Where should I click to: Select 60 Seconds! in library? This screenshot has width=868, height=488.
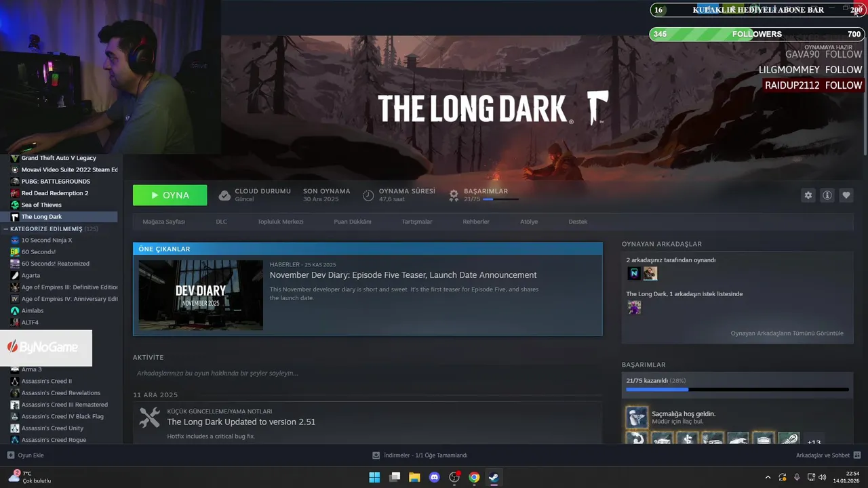[x=38, y=252]
